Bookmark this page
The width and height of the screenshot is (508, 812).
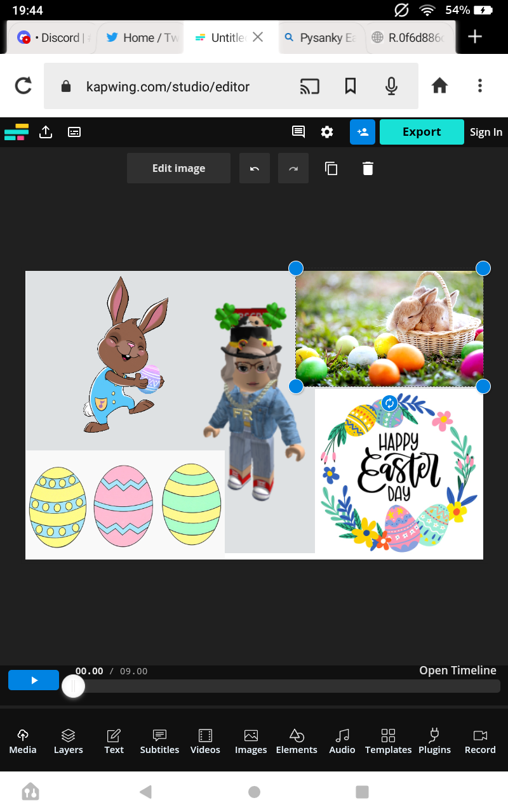[x=351, y=86]
